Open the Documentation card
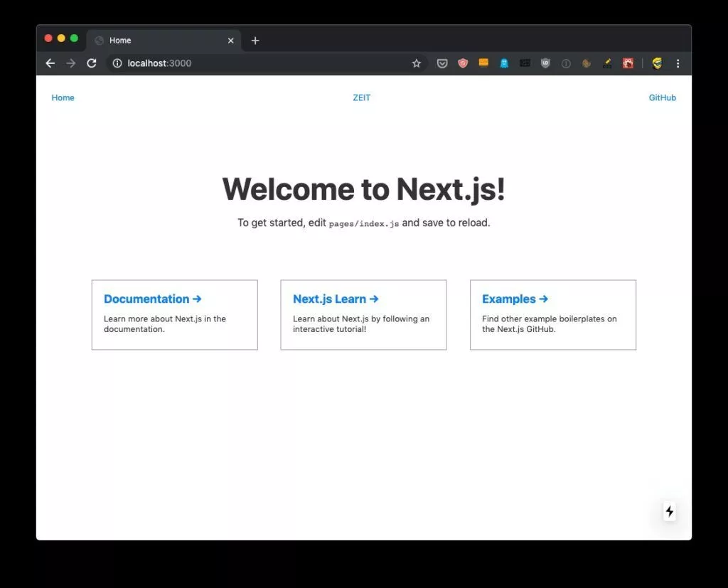Viewport: 728px width, 588px height. pyautogui.click(x=174, y=314)
